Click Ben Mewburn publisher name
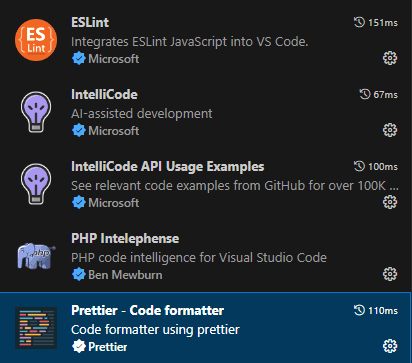The image size is (412, 363). [x=125, y=275]
